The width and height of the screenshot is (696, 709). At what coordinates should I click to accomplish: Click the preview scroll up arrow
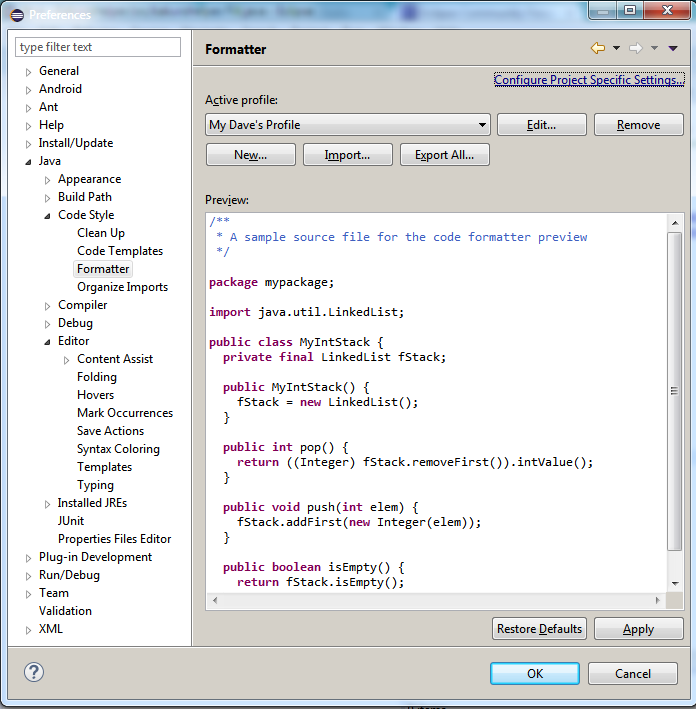click(x=675, y=222)
